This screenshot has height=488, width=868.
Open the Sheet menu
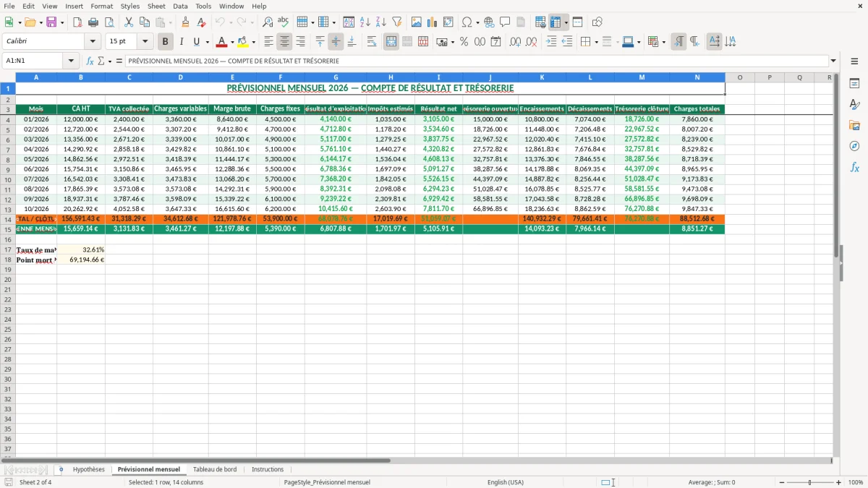[x=156, y=6]
